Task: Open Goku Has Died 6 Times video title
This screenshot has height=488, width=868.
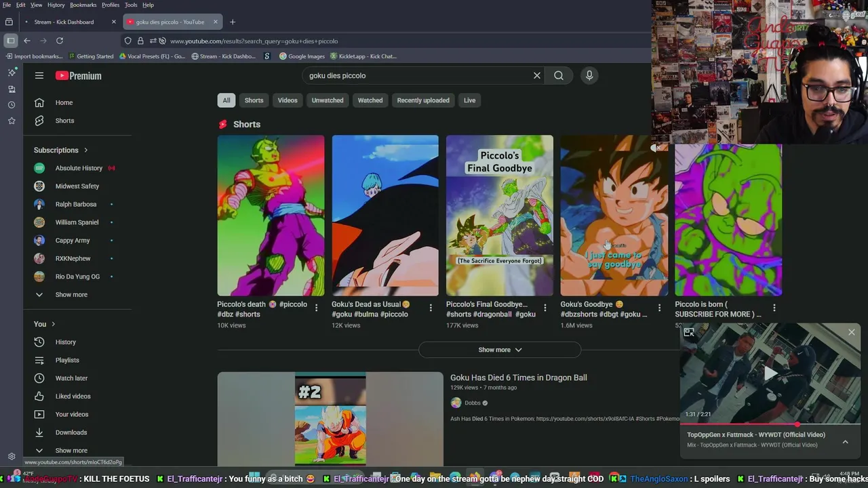Action: tap(519, 378)
